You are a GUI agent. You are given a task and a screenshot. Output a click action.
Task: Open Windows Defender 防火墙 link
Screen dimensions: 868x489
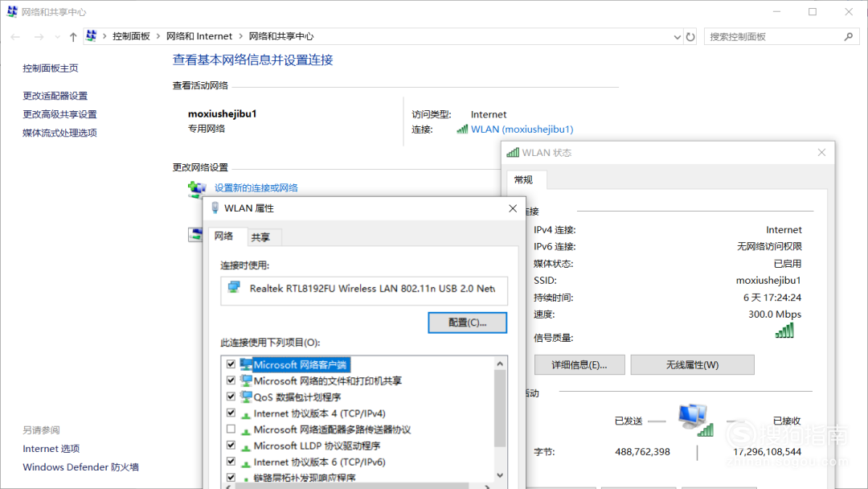pyautogui.click(x=81, y=466)
